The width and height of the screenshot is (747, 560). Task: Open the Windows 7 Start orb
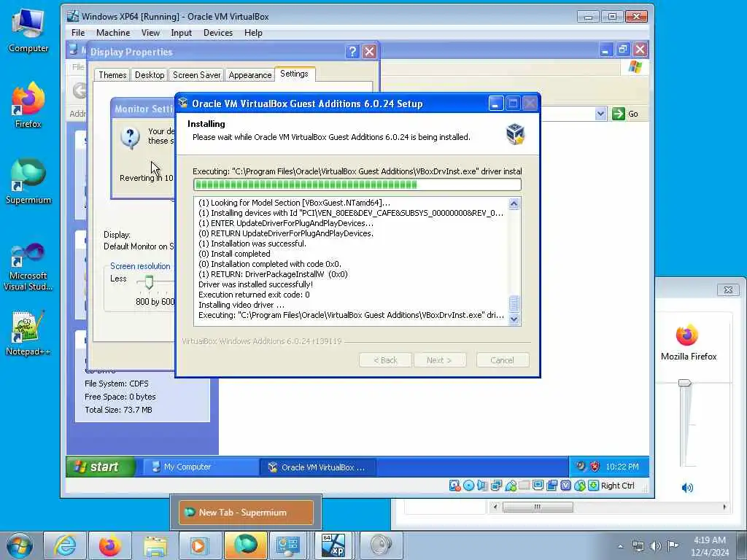tap(20, 545)
